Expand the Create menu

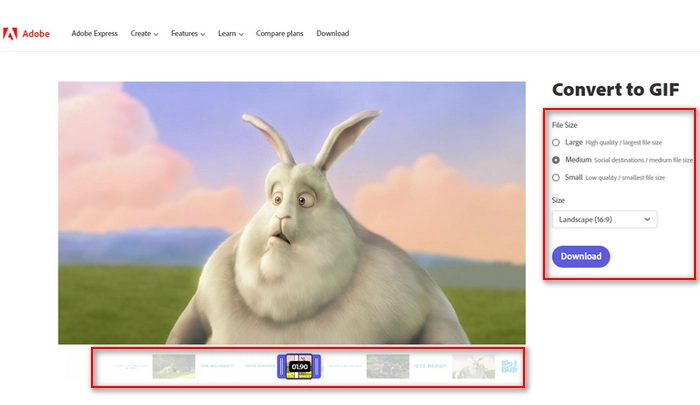pyautogui.click(x=144, y=33)
